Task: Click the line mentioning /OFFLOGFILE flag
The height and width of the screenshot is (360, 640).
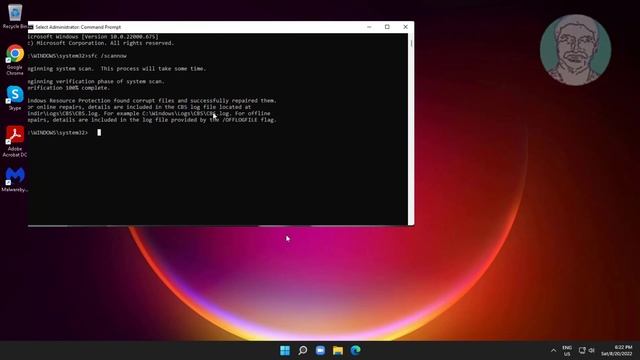Action: 152,120
